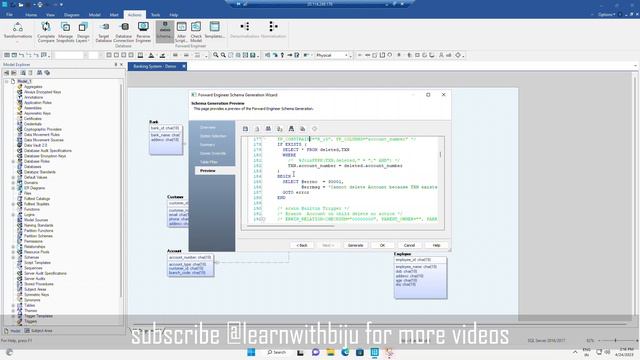The height and width of the screenshot is (360, 640).
Task: Click the preview vertical scrollbar thumb
Action: [x=440, y=154]
